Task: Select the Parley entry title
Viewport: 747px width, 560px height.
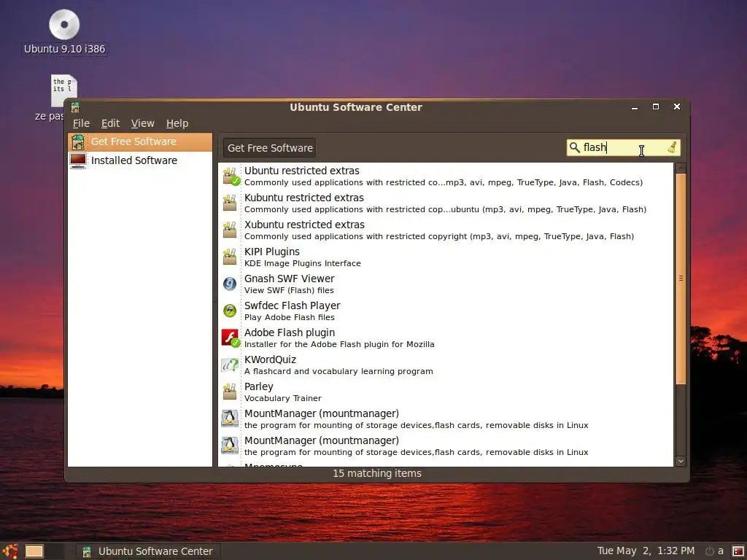Action: pyautogui.click(x=259, y=386)
